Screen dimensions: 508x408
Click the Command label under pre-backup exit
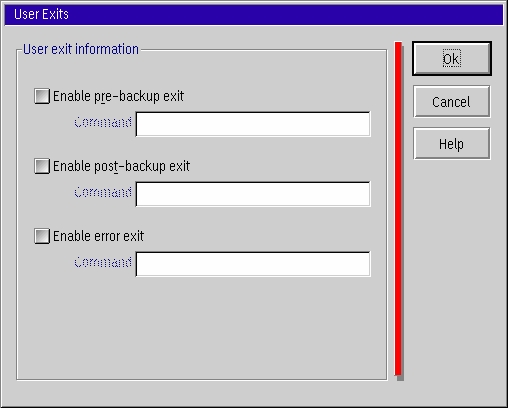(103, 122)
